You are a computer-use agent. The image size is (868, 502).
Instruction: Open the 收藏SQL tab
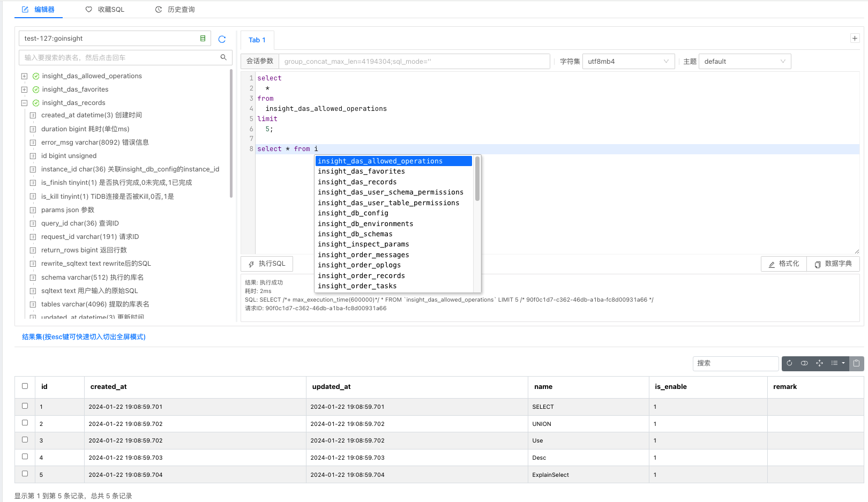(105, 10)
